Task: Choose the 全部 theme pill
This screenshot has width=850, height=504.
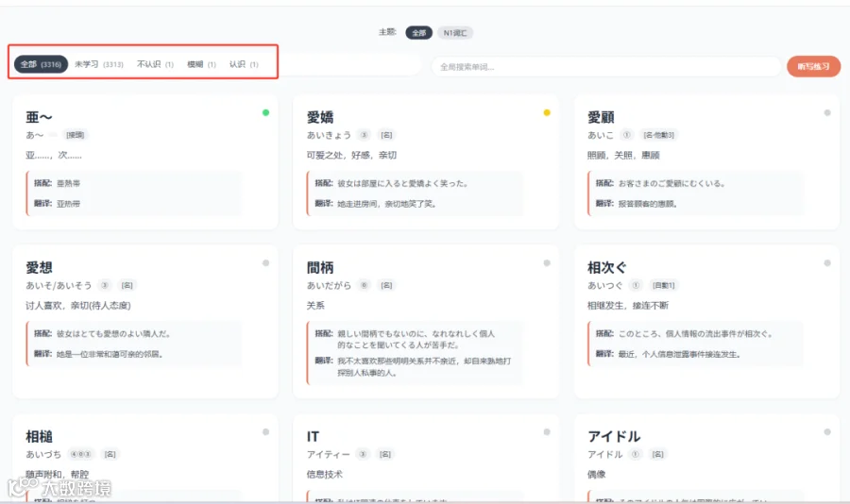Action: pos(418,33)
